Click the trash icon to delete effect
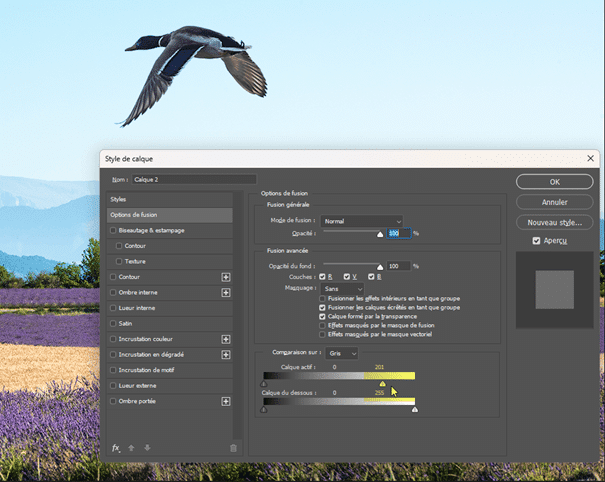 (233, 448)
